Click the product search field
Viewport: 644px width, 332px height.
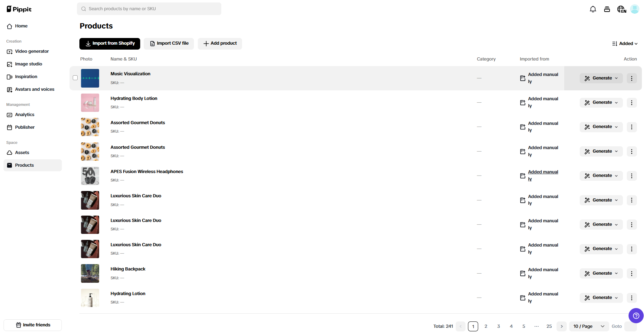(x=149, y=8)
